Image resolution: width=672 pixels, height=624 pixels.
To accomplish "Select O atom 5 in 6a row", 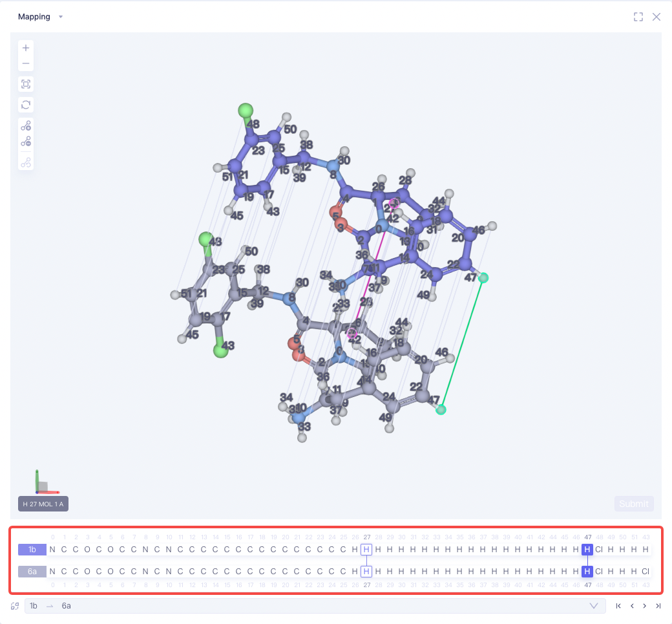I will [110, 571].
